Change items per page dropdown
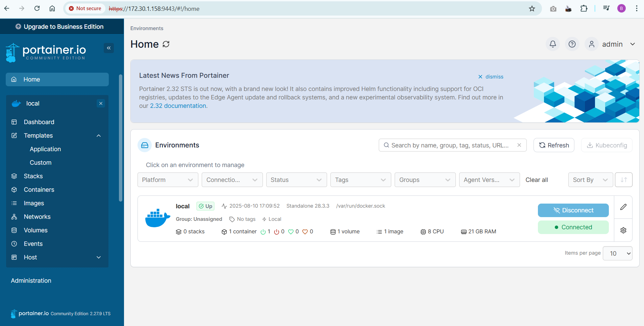 [x=617, y=253]
